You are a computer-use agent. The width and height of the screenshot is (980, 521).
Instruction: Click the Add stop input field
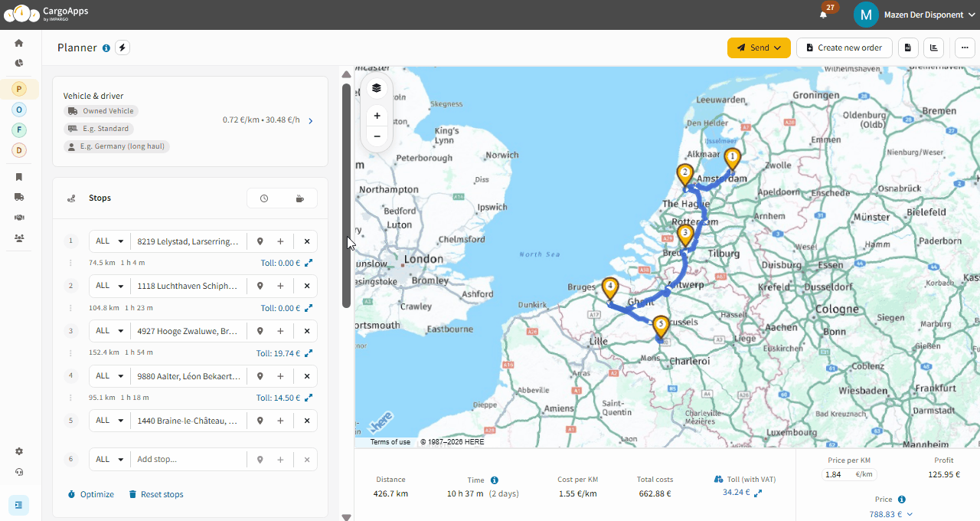188,459
